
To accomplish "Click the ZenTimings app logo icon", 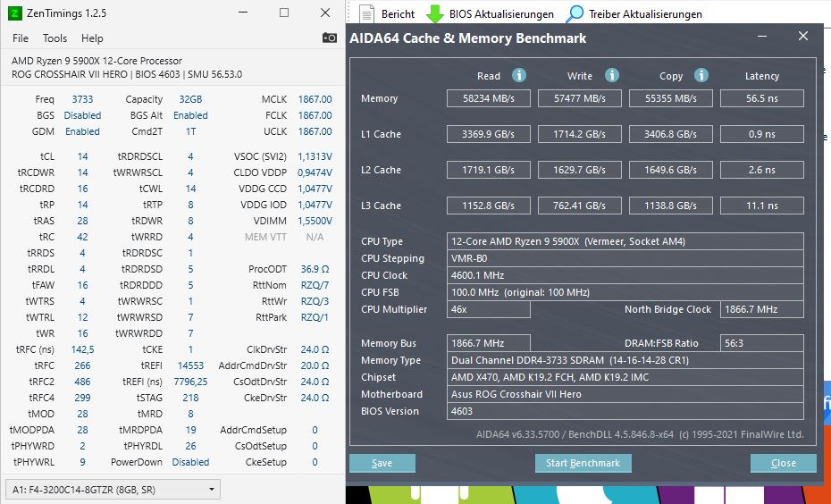I will pos(15,13).
